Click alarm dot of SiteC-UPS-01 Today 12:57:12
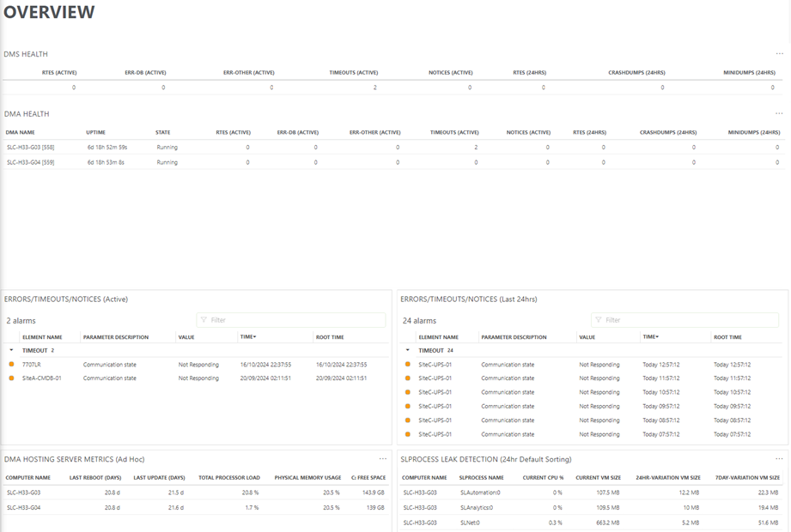The height and width of the screenshot is (532, 791). 408,364
